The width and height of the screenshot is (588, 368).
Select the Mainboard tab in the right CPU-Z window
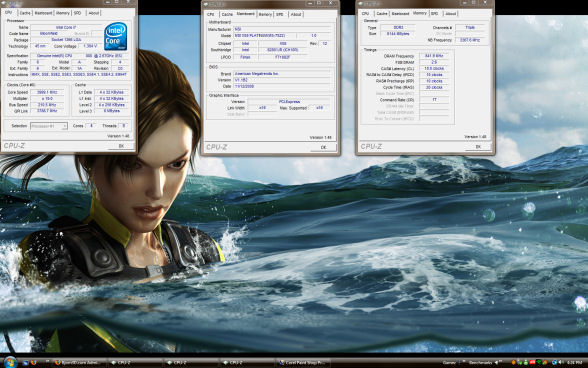point(400,14)
